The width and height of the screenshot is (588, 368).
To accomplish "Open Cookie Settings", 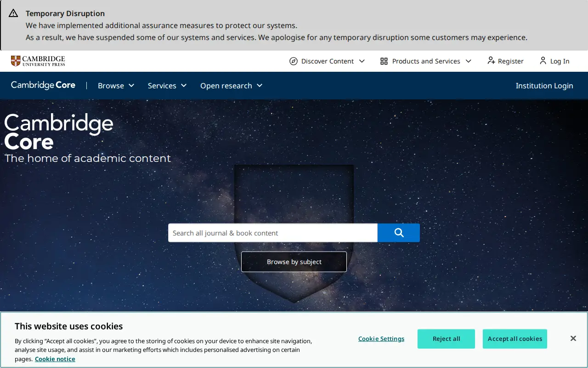I will [381, 339].
